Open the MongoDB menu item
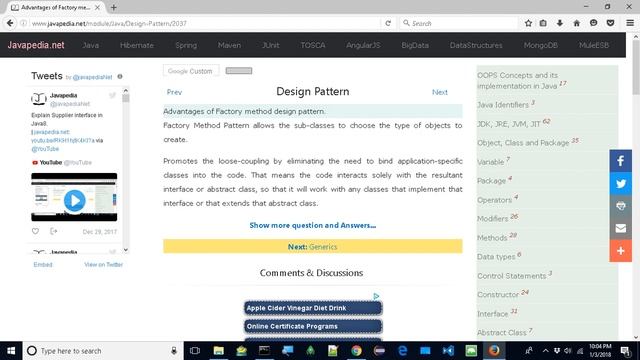 point(541,45)
